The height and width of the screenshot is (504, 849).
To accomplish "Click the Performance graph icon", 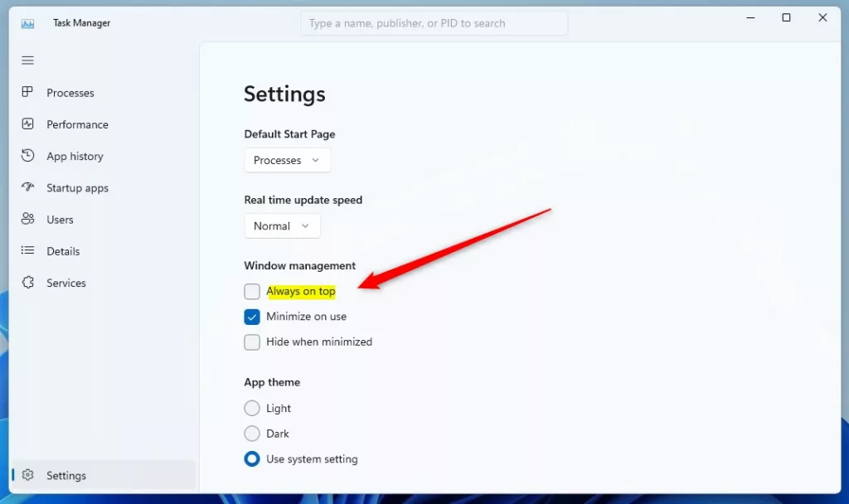I will (27, 124).
